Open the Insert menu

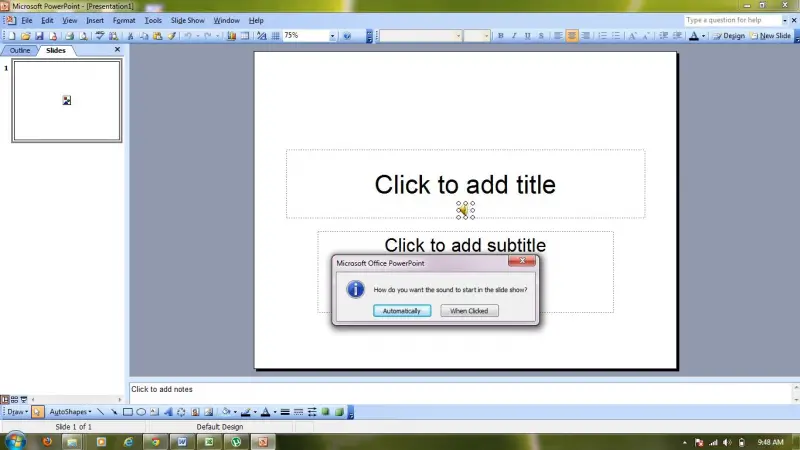pyautogui.click(x=95, y=20)
